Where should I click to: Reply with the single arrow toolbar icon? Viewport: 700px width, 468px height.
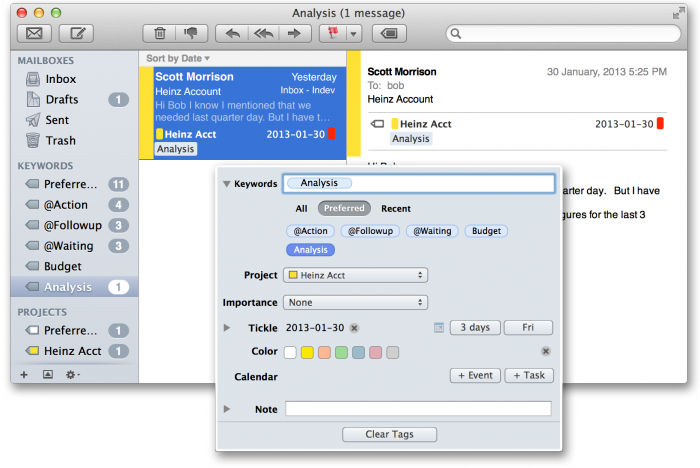(232, 33)
